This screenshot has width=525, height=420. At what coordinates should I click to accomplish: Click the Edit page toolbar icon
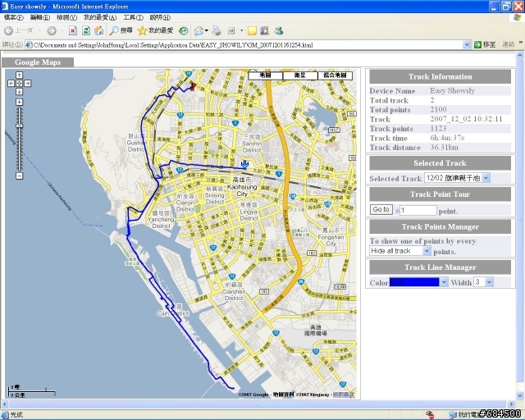pos(231,31)
